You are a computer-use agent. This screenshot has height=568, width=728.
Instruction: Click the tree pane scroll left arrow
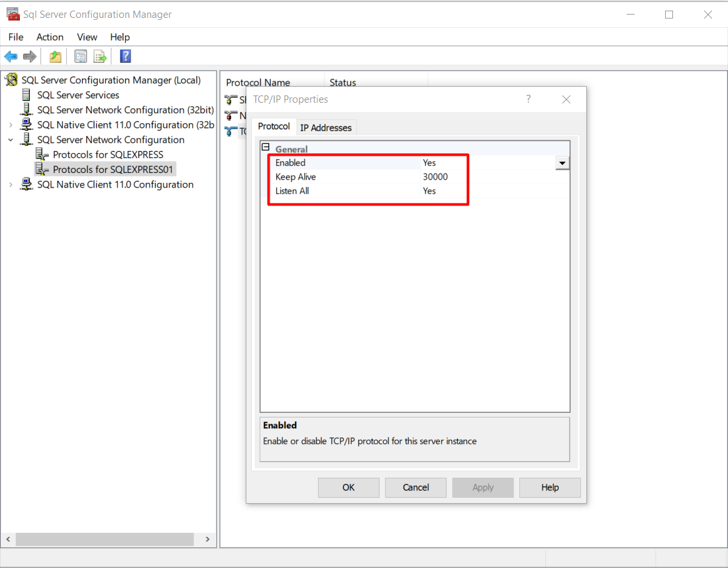[x=9, y=540]
